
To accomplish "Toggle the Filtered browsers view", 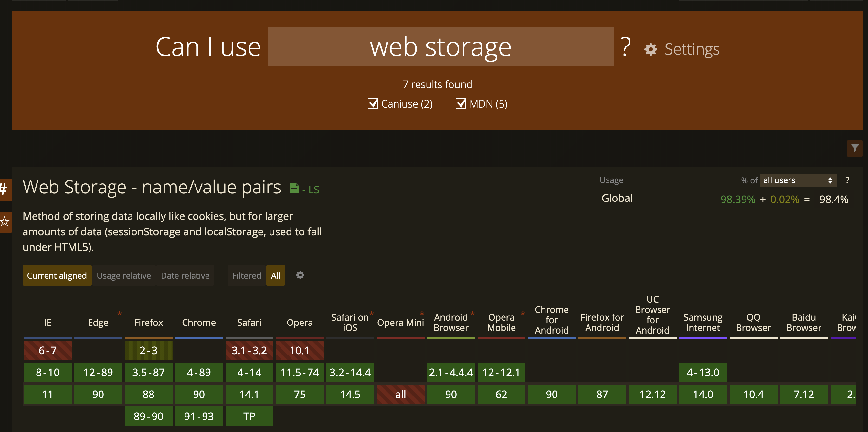I will pos(246,275).
